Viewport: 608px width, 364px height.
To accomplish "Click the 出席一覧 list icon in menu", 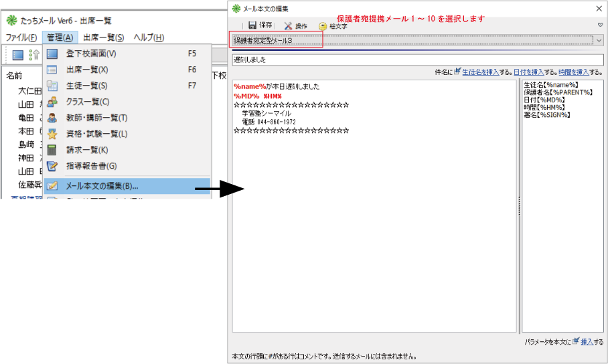I will click(52, 70).
